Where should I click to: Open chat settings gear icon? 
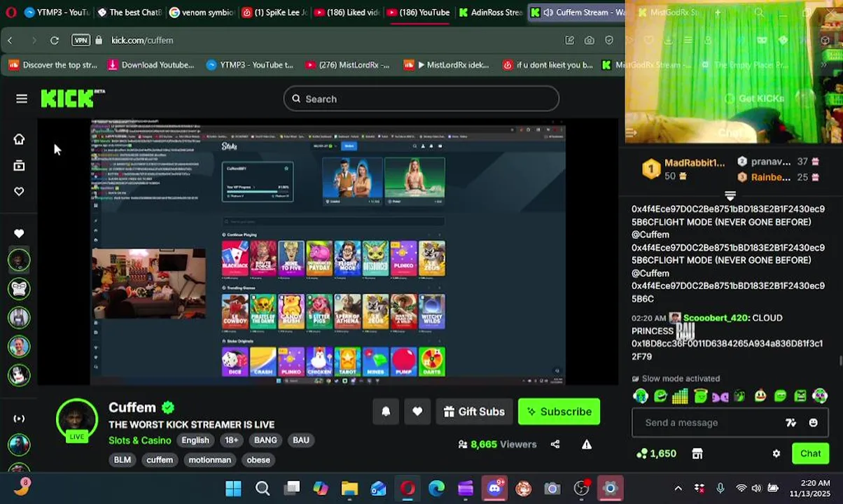tap(776, 454)
